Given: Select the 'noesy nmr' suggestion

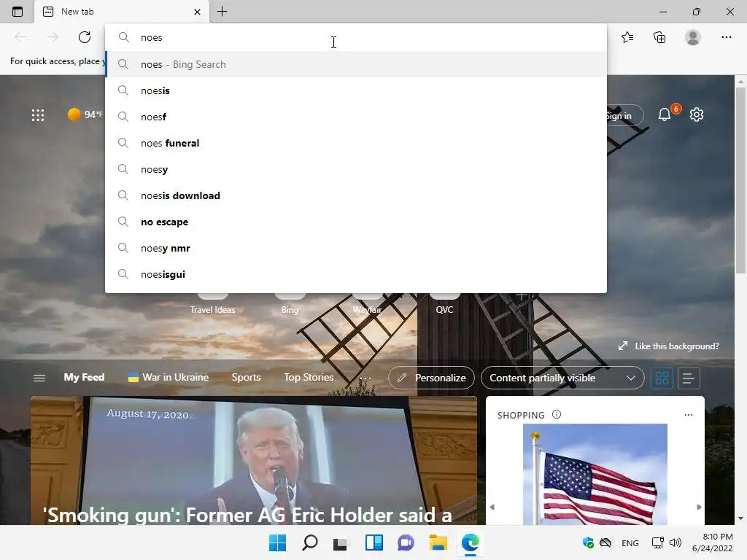Looking at the screenshot, I should tap(356, 248).
